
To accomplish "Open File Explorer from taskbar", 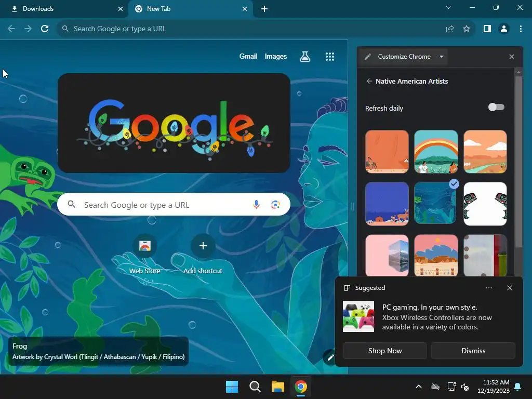I will point(277,387).
